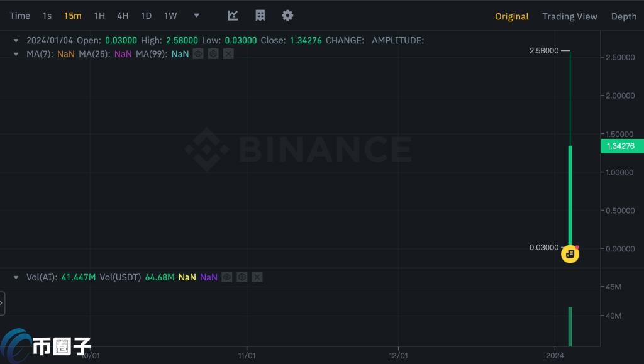Open the technical indicators chart icon
This screenshot has width=644, height=364.
pyautogui.click(x=233, y=16)
